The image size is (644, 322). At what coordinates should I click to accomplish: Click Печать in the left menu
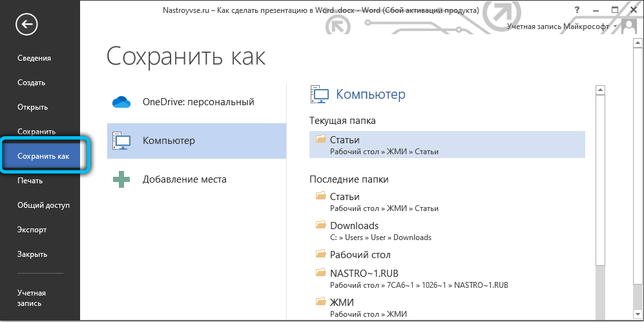(x=30, y=181)
